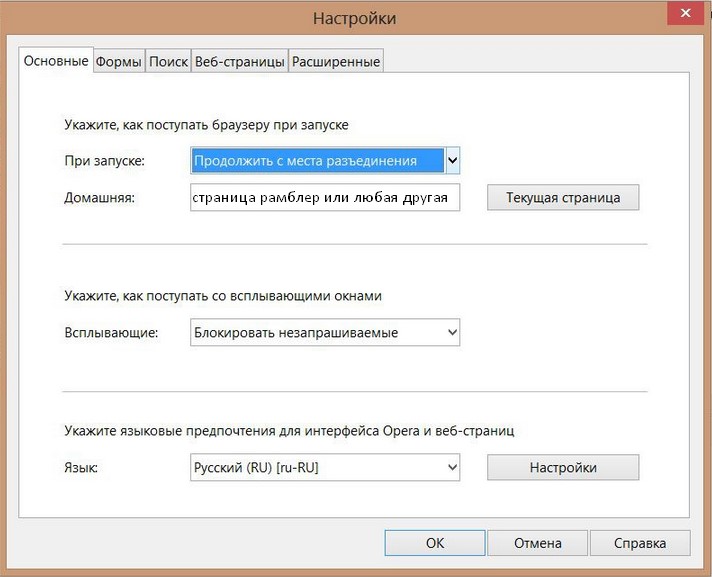Click the Текущая страница button

(x=563, y=197)
